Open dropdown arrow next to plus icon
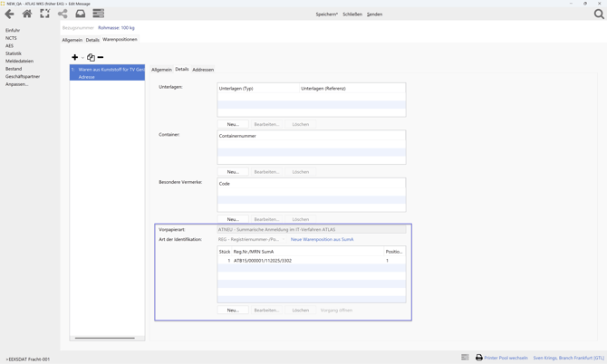 (x=82, y=58)
